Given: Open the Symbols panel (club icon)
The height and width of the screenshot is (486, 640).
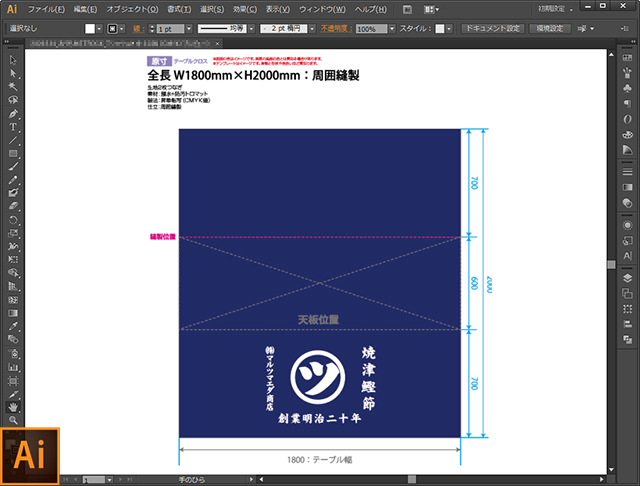Looking at the screenshot, I should tap(627, 88).
